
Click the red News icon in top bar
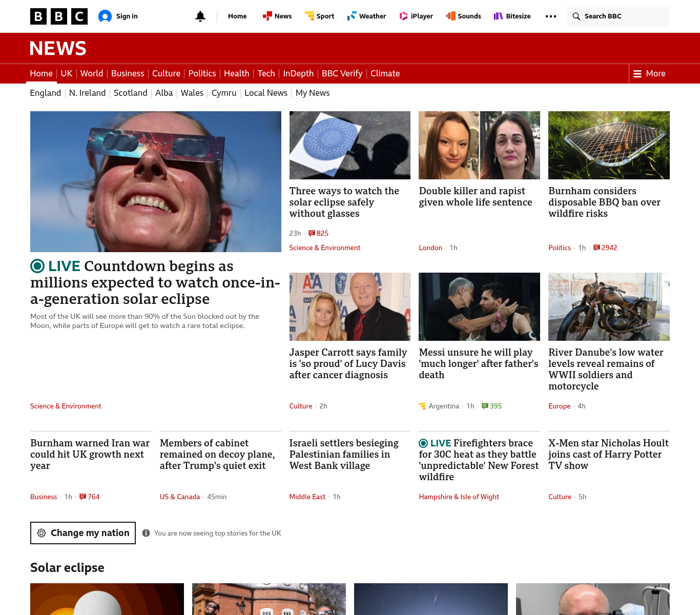tap(267, 16)
